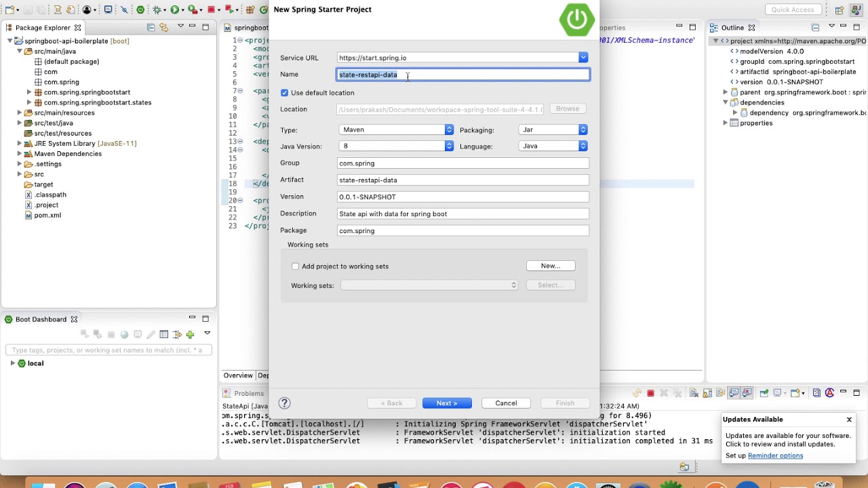Screen dimensions: 868x488
Task: Click the Quick Access search box
Action: [x=793, y=9]
